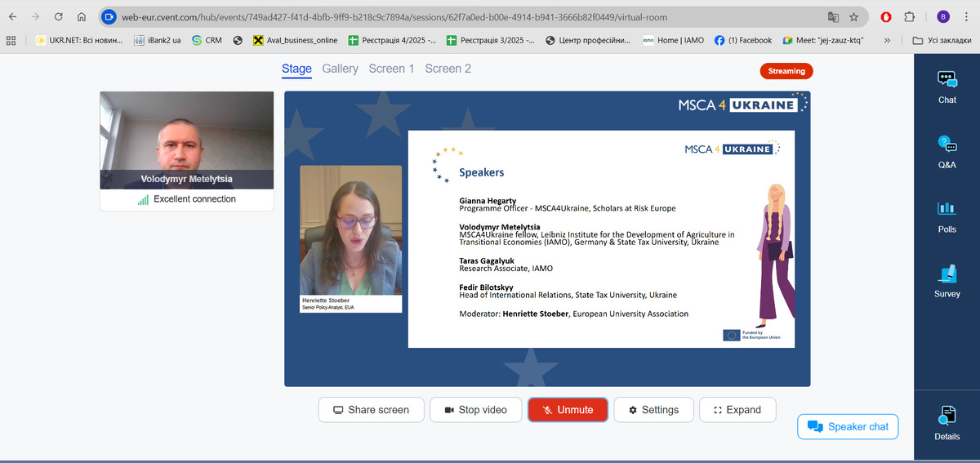Unmute the microphone
Screen dimensions: 980x463
coord(568,410)
